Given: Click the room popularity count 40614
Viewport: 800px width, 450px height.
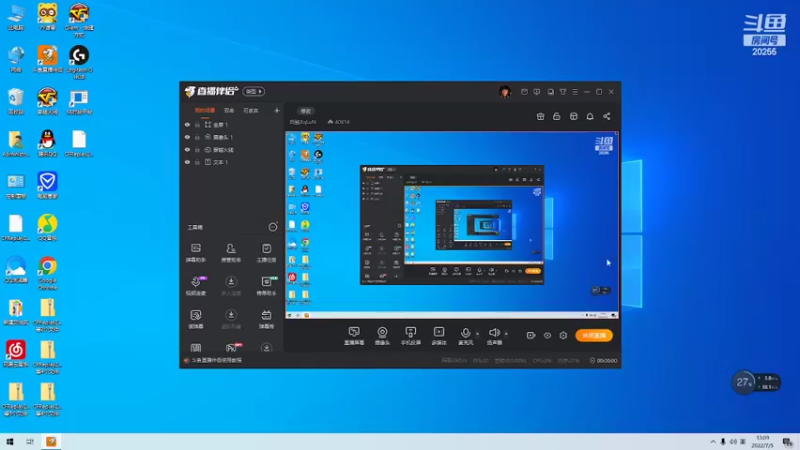Looking at the screenshot, I should click(339, 122).
